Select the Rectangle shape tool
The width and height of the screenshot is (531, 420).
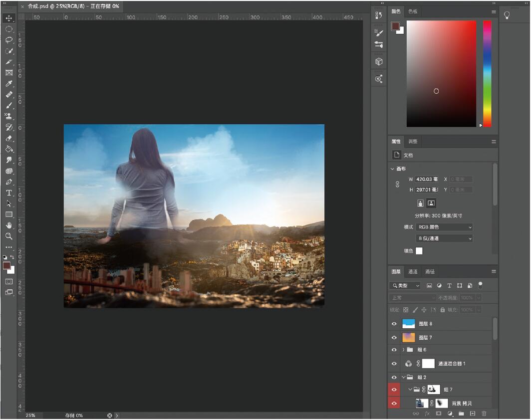click(9, 214)
